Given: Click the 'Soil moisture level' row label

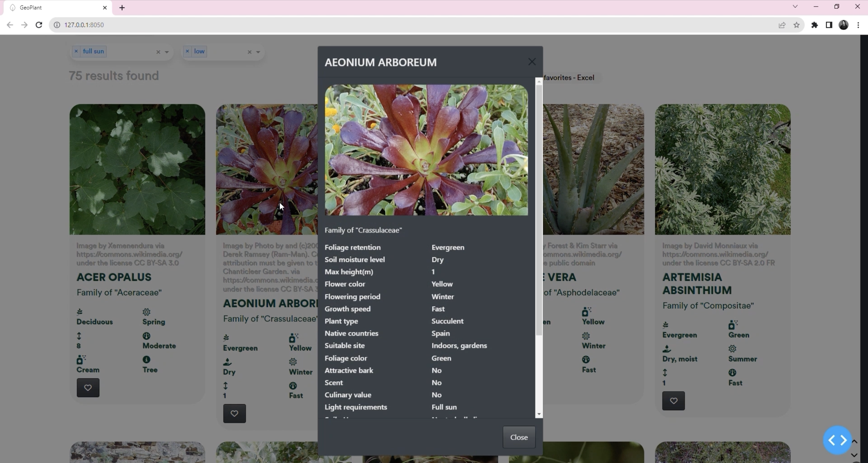Looking at the screenshot, I should tap(355, 260).
